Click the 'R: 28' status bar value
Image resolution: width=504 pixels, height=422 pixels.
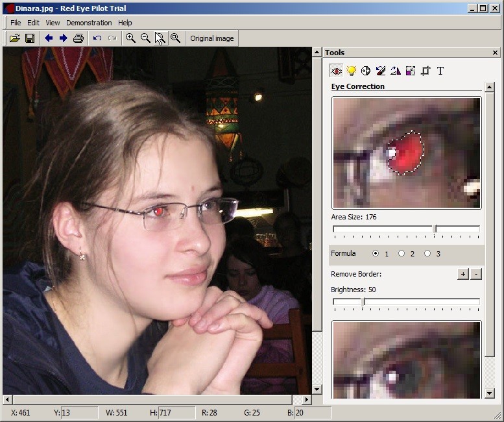click(x=210, y=413)
